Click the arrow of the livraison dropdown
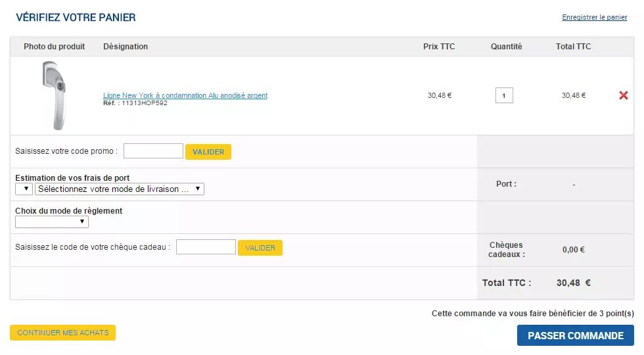This screenshot has width=644, height=355. click(198, 189)
